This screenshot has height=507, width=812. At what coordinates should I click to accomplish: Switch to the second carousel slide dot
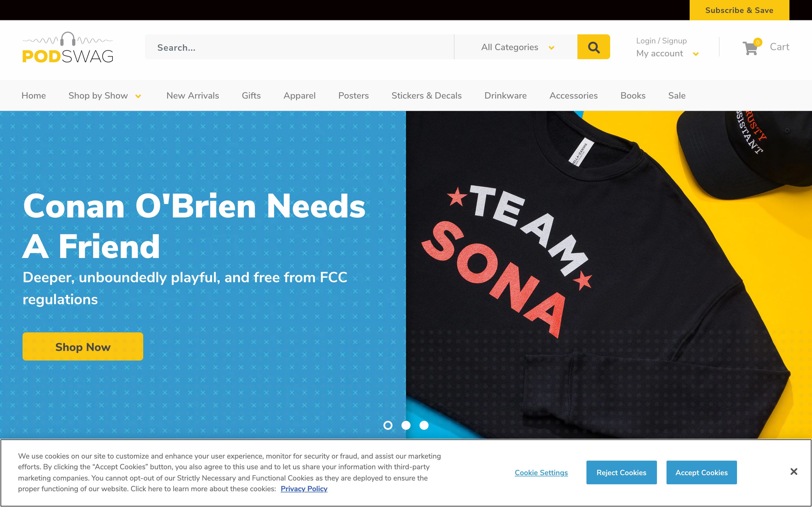406,425
